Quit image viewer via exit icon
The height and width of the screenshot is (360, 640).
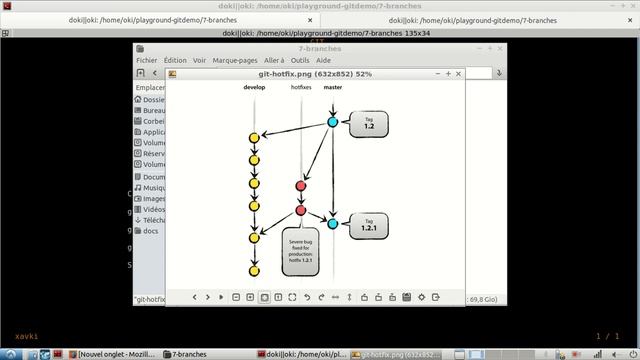436,297
